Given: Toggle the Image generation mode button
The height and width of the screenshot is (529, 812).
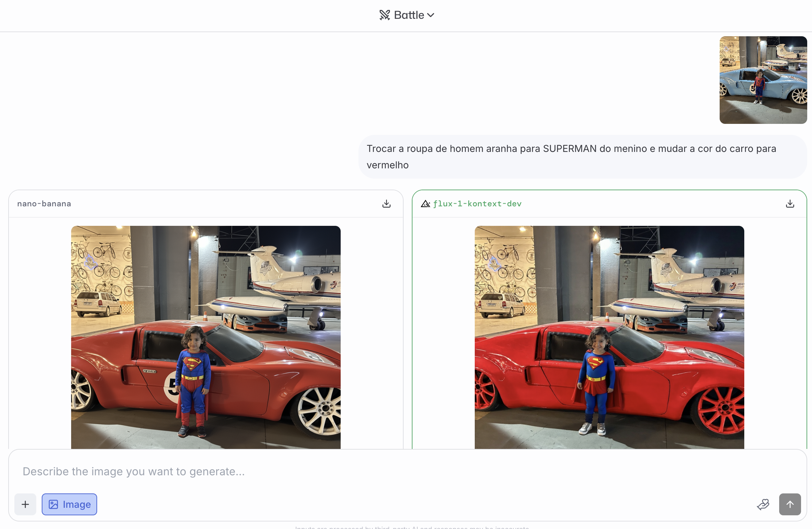Looking at the screenshot, I should (69, 504).
